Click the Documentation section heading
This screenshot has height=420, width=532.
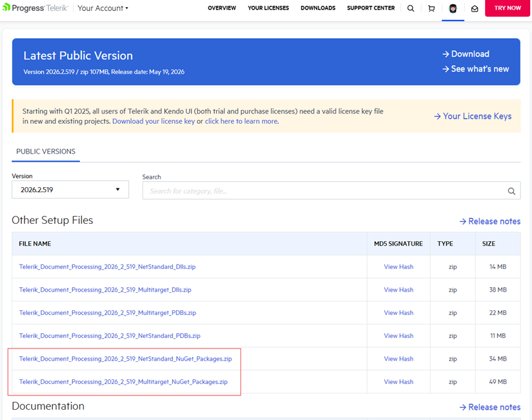pos(48,406)
